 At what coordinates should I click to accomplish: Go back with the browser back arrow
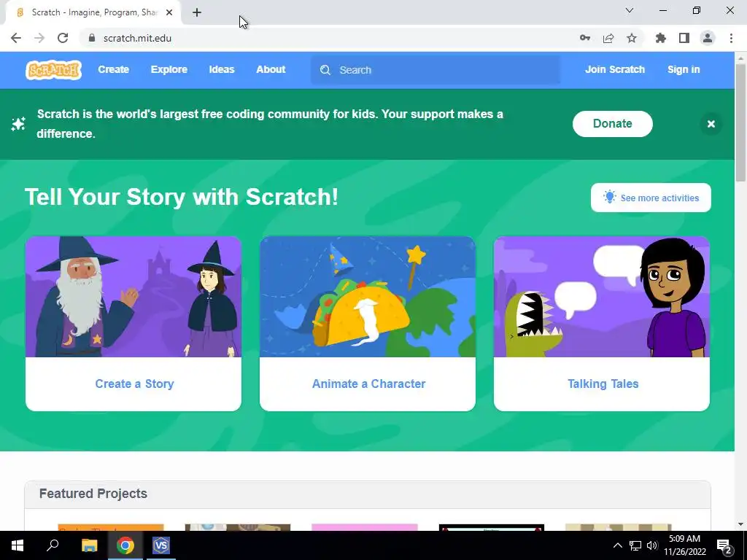(16, 38)
